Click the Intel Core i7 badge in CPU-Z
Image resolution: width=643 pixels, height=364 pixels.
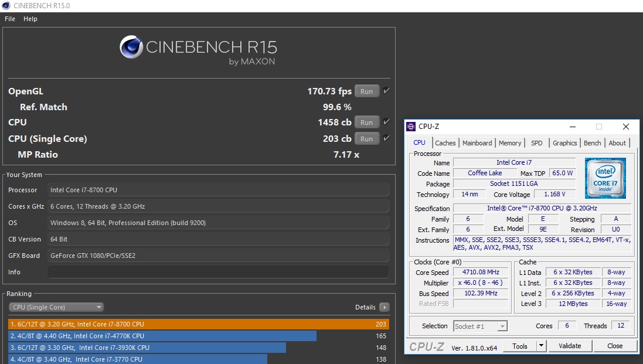tap(605, 178)
